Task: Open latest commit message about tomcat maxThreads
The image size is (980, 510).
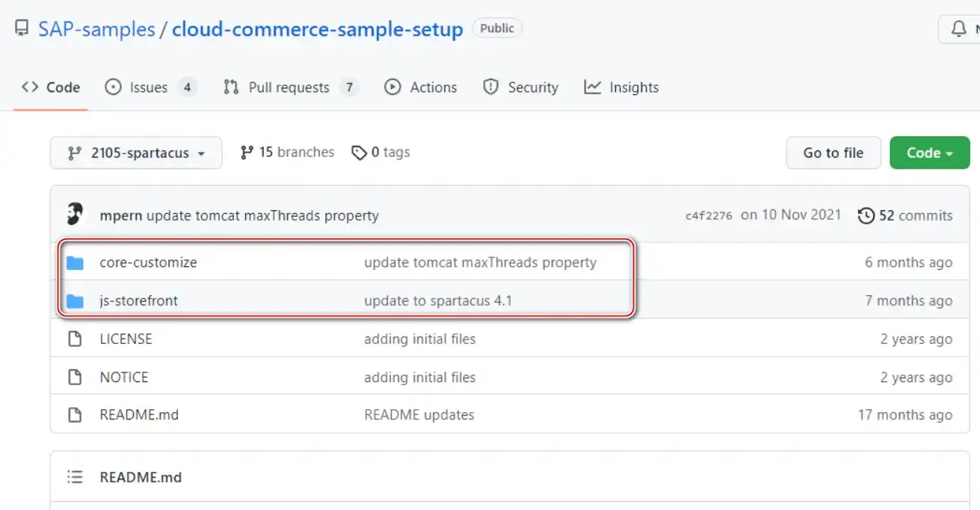Action: point(262,216)
